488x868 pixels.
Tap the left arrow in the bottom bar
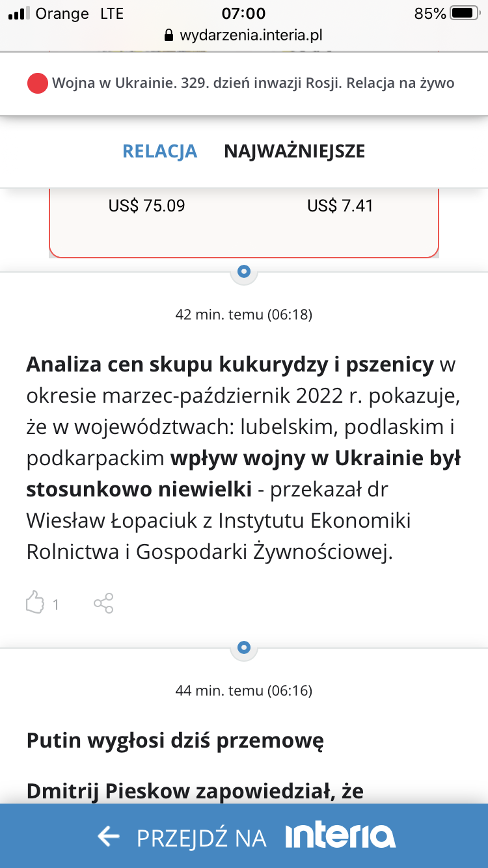click(x=108, y=837)
